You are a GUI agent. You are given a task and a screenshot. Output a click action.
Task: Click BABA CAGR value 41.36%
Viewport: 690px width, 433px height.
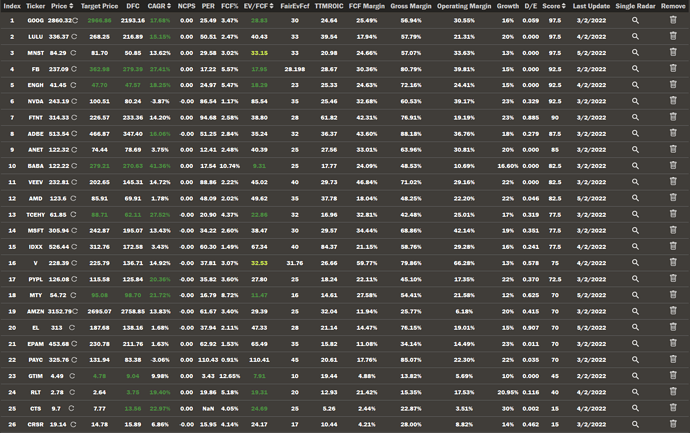click(x=160, y=166)
